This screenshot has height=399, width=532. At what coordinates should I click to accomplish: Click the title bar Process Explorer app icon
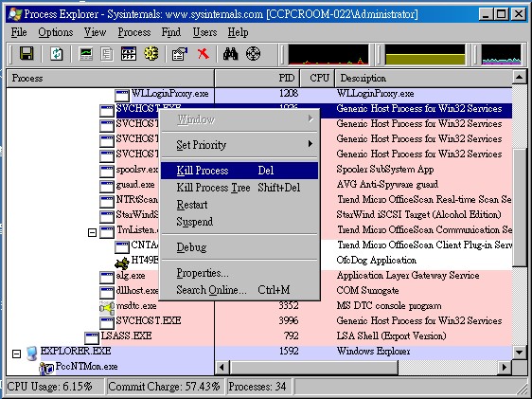[15, 14]
